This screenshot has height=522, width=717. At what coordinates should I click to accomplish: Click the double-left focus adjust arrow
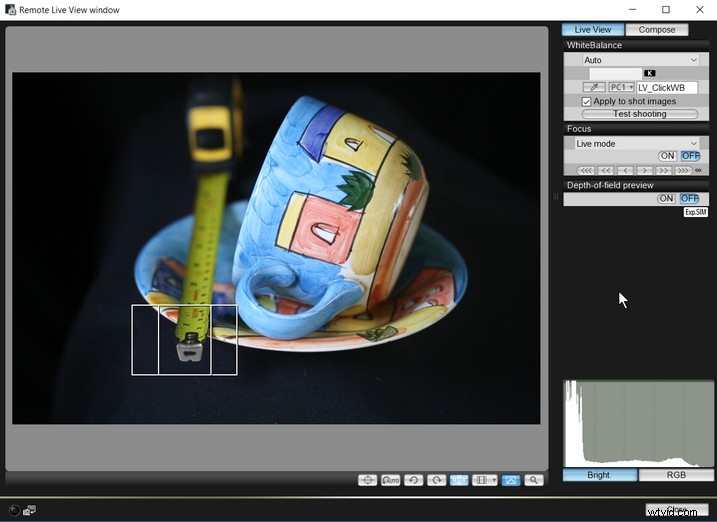pyautogui.click(x=605, y=170)
